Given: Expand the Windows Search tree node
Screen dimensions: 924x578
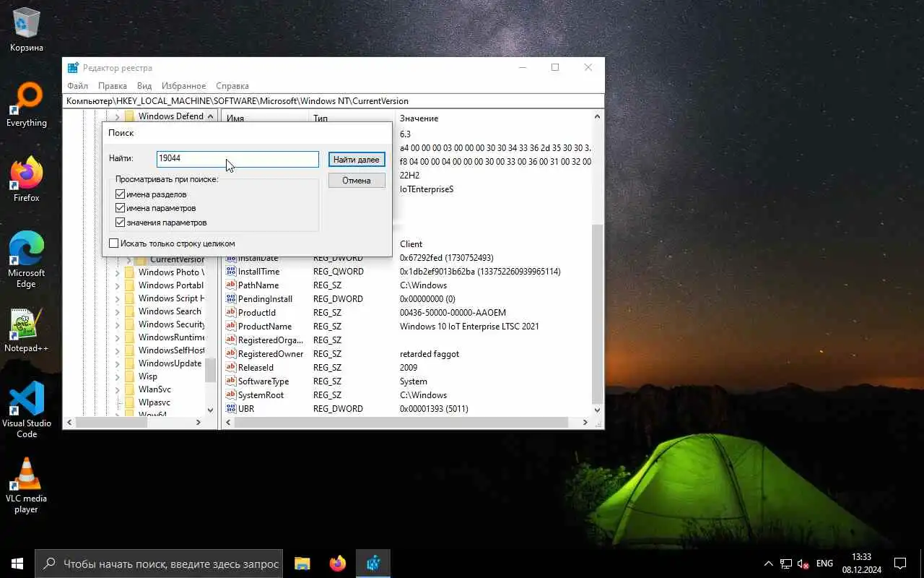Looking at the screenshot, I should click(117, 311).
